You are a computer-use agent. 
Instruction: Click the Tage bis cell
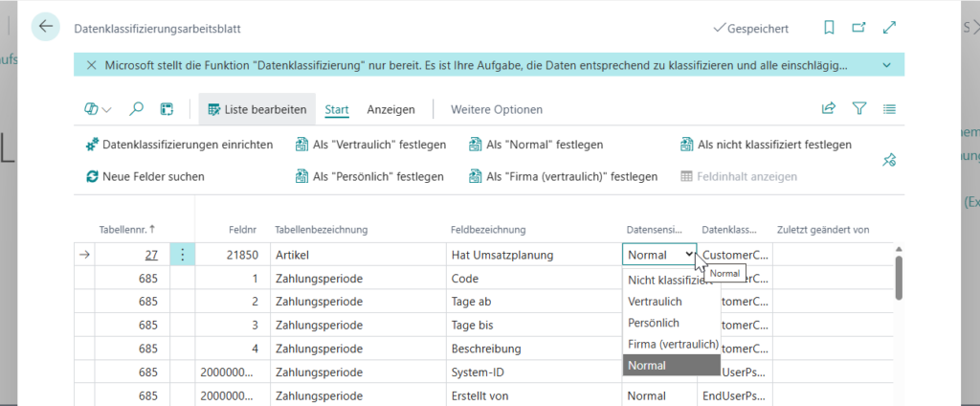(x=533, y=326)
